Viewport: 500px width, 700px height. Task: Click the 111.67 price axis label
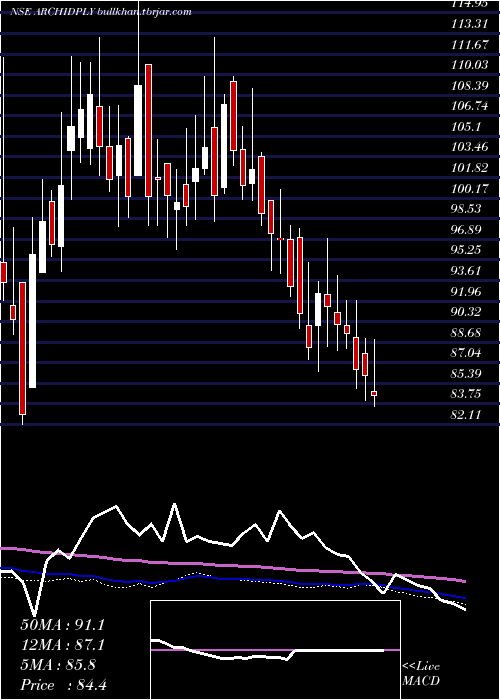tap(468, 45)
